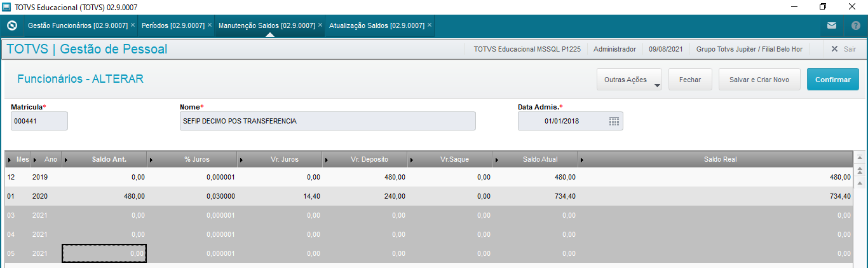Click the Administrador user label
The width and height of the screenshot is (868, 268).
pyautogui.click(x=614, y=49)
